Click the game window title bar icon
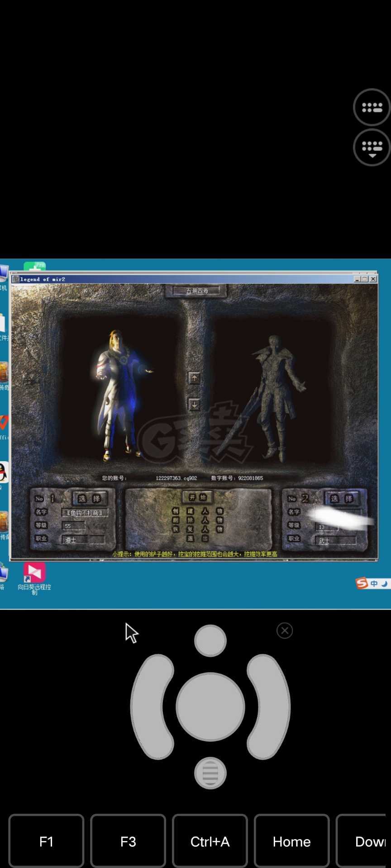Viewport: 391px width, 868px height. (x=16, y=279)
